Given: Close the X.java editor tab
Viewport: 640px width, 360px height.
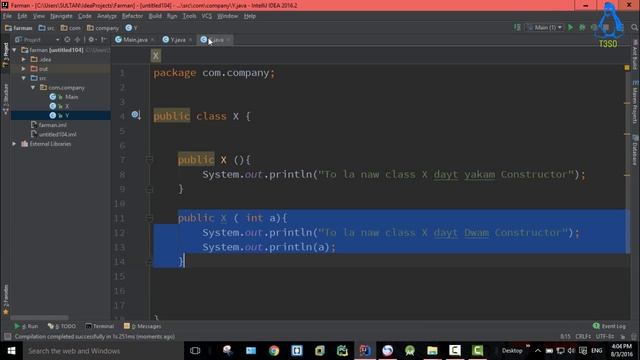Looking at the screenshot, I should coord(229,40).
